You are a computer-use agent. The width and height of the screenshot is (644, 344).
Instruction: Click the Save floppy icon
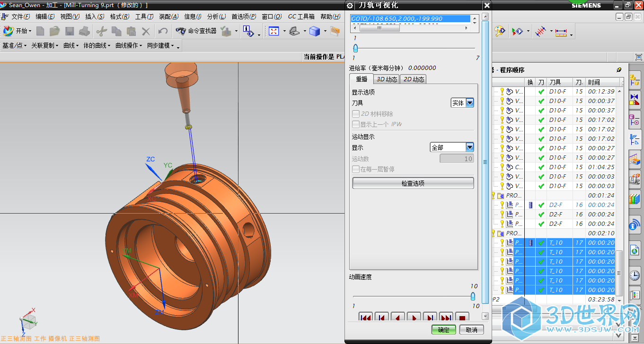pos(70,31)
